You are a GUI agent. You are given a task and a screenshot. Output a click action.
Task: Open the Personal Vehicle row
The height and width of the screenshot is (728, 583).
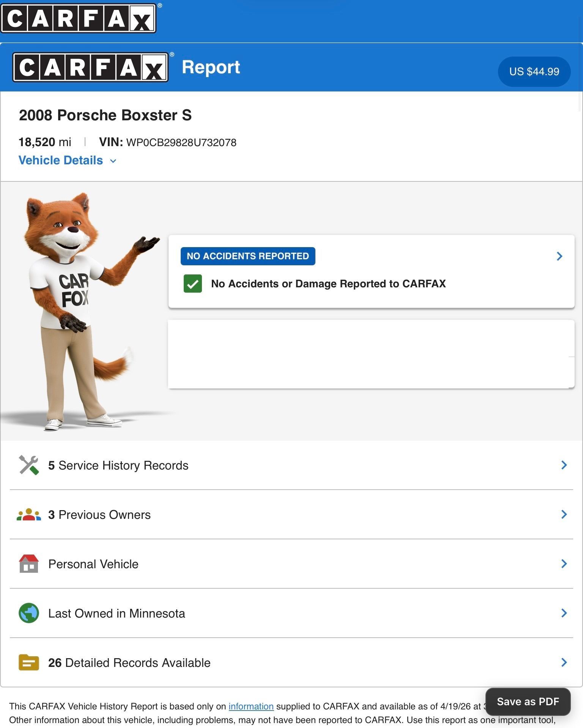[x=93, y=564]
